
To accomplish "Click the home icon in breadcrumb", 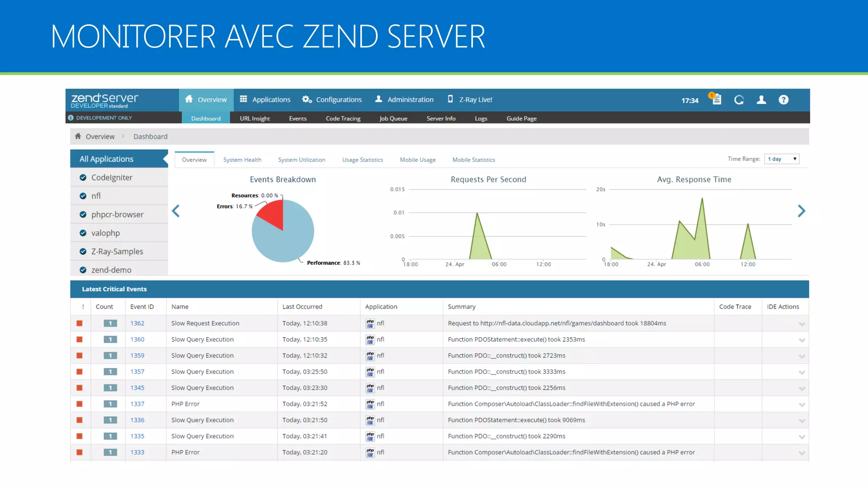I will (78, 136).
